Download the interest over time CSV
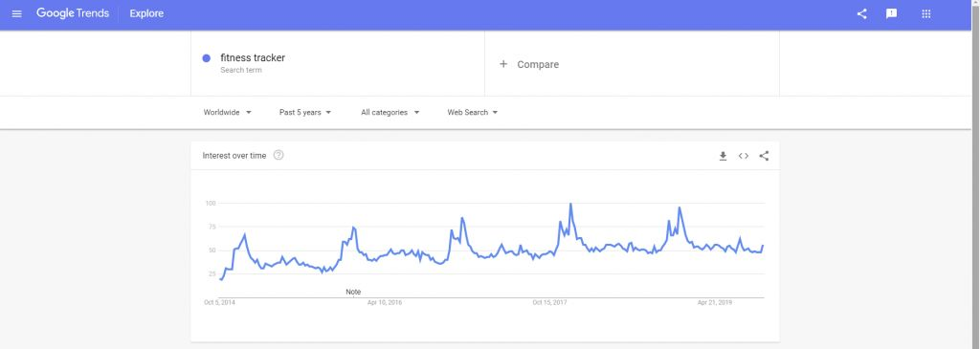980x349 pixels. 724,156
